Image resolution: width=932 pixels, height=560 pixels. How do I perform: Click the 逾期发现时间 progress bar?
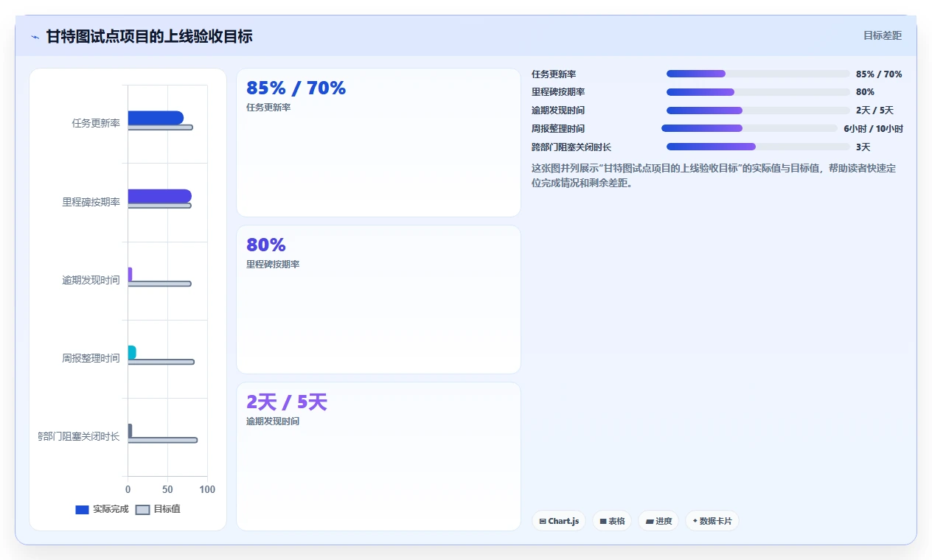click(x=758, y=111)
